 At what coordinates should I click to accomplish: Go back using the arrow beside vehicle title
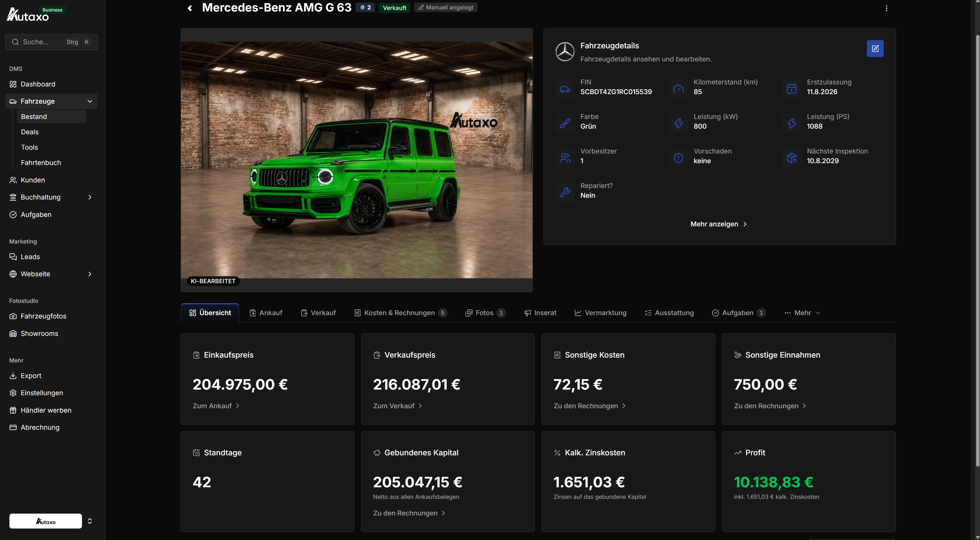[190, 8]
